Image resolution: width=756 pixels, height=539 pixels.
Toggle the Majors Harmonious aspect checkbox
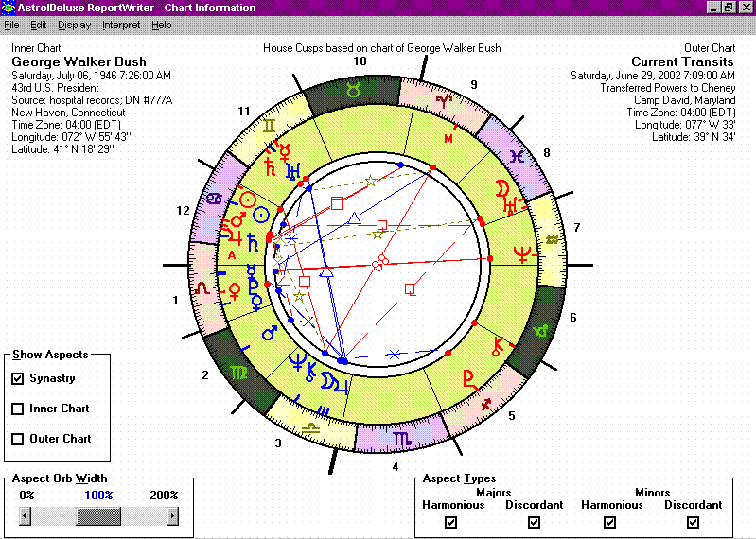tap(450, 522)
